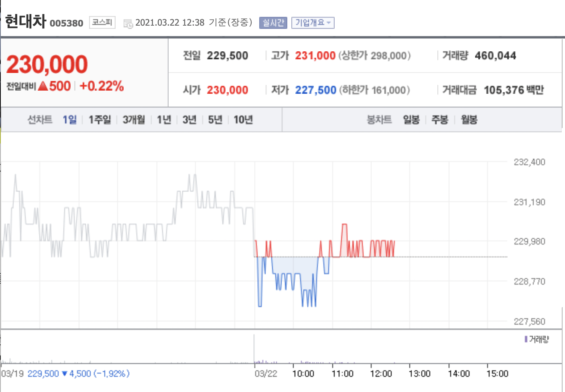
Task: Click the calendar clock icon beside the date
Action: tap(128, 24)
